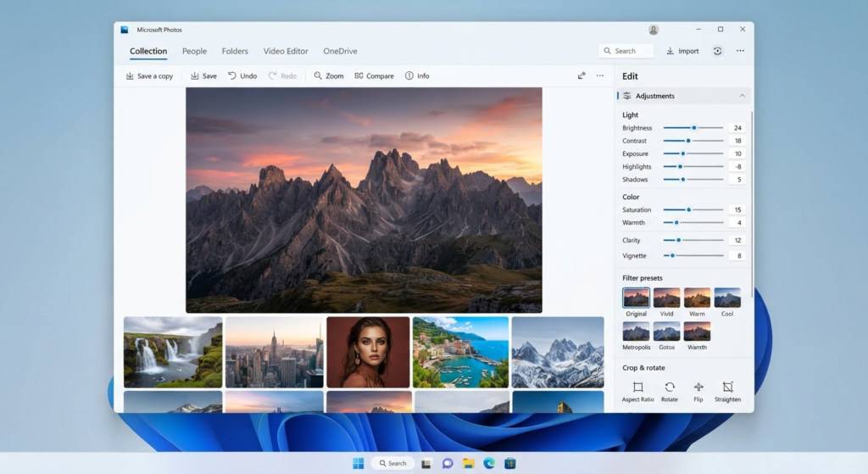Open the edit toolbar more options menu
The height and width of the screenshot is (474, 868).
(600, 75)
